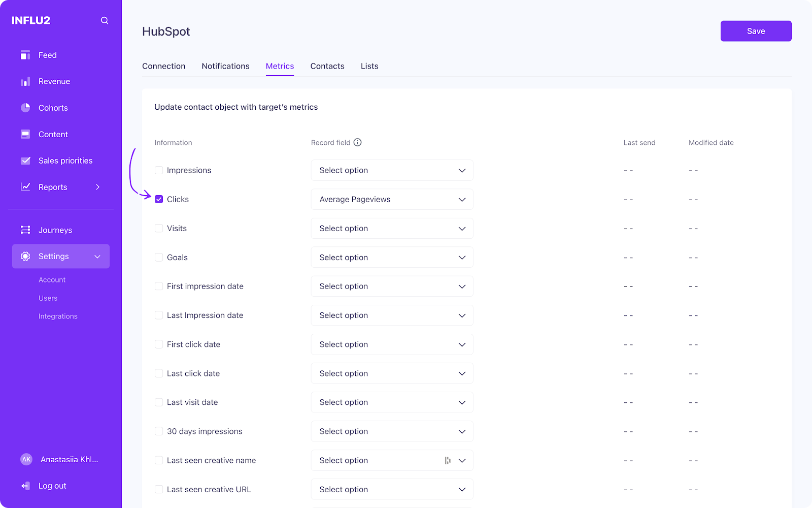Click the loading indicator in Last seen creative name dropdown
Image resolution: width=812 pixels, height=508 pixels.
tap(448, 460)
